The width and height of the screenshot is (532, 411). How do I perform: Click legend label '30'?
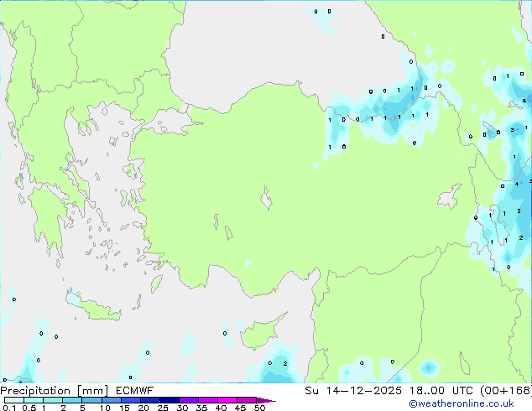[182, 408]
